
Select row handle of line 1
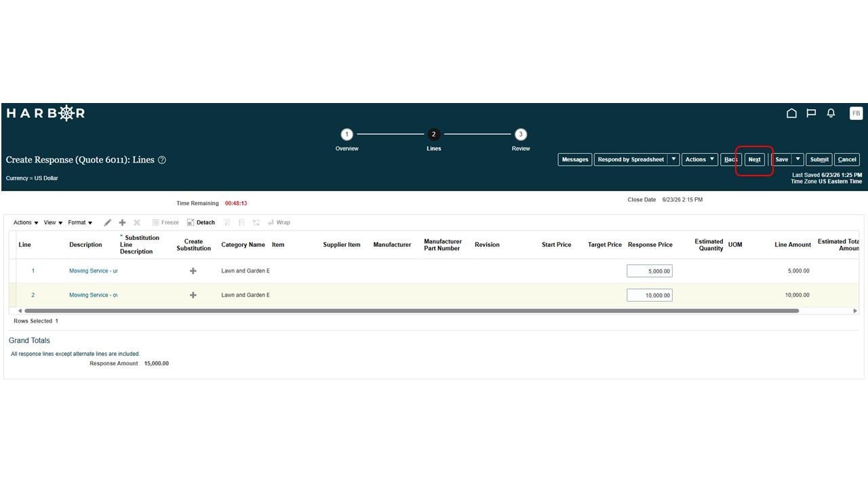(12, 271)
